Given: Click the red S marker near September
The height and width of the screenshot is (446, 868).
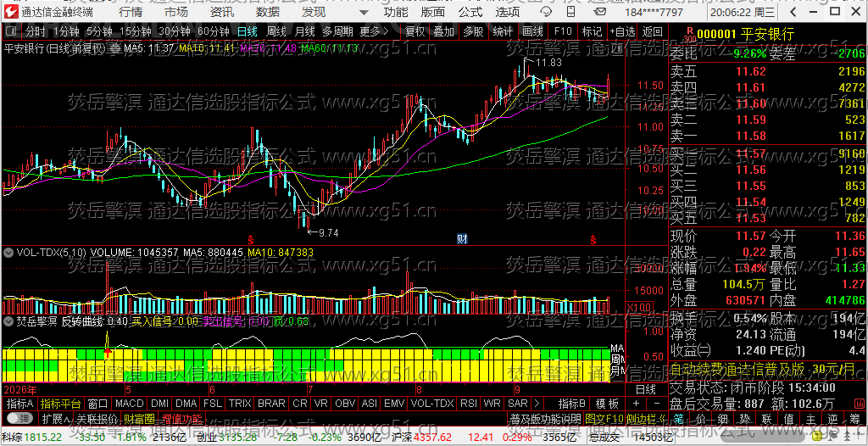Looking at the screenshot, I should [593, 239].
